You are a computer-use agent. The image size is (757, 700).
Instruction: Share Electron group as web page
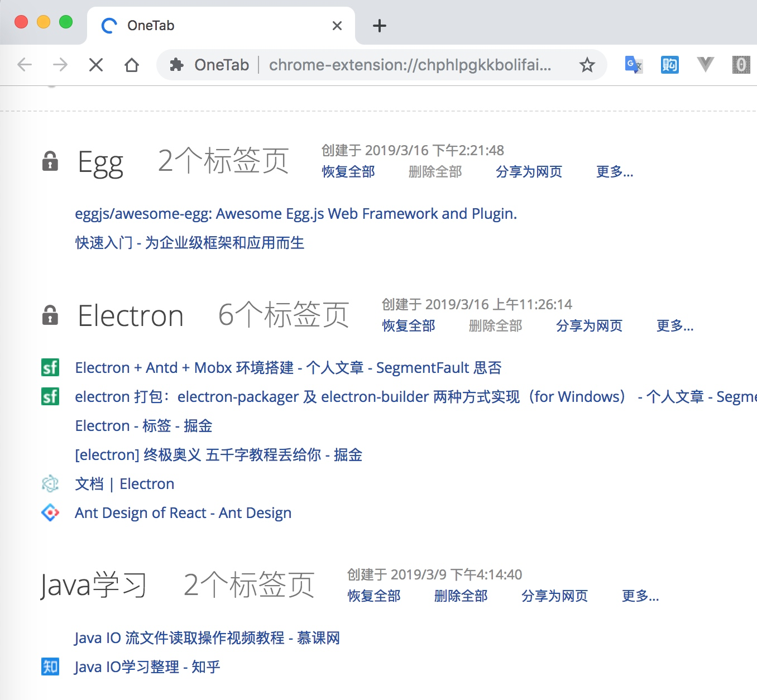590,325
